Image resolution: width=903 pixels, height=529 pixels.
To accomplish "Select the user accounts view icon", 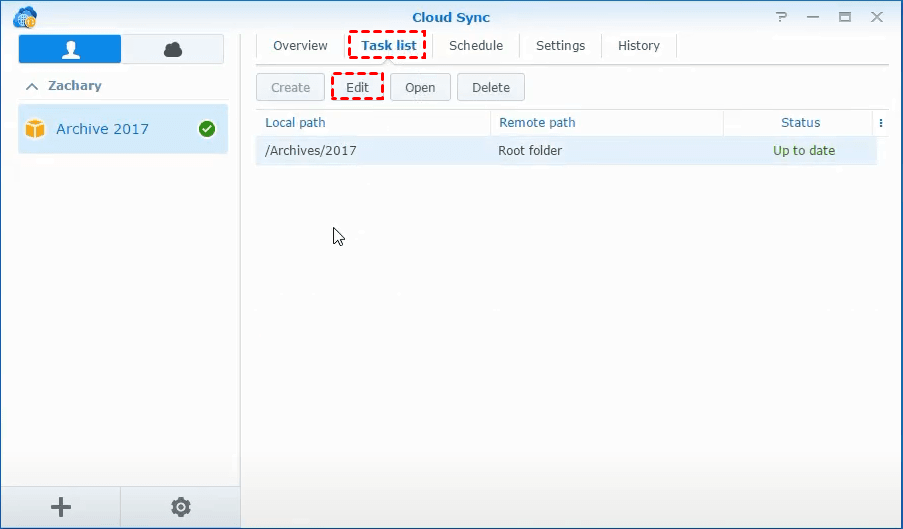I will click(x=70, y=49).
